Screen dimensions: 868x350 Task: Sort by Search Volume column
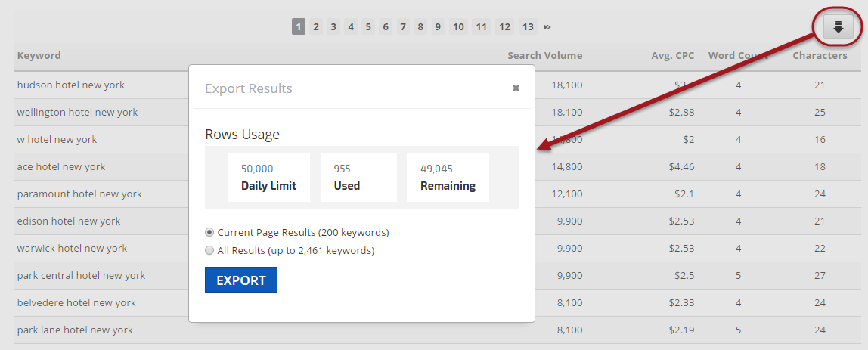[x=544, y=55]
